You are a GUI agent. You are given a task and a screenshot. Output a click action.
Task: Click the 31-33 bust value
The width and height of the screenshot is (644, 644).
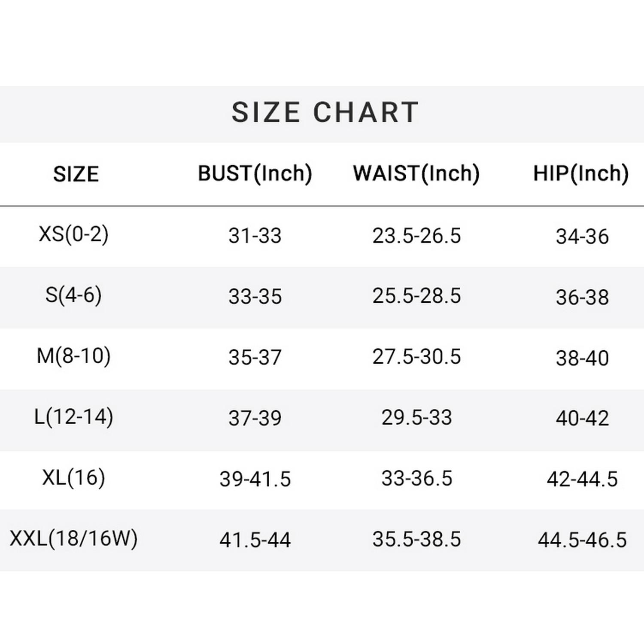[x=255, y=236]
